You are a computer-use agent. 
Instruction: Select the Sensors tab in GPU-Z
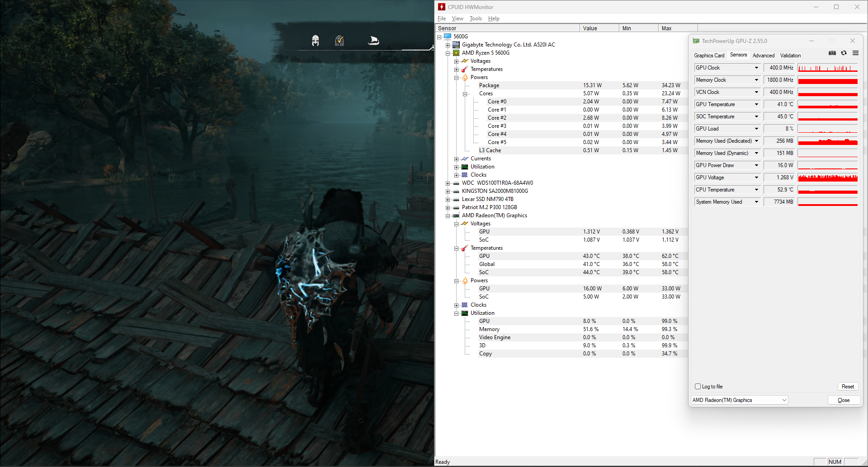tap(738, 55)
